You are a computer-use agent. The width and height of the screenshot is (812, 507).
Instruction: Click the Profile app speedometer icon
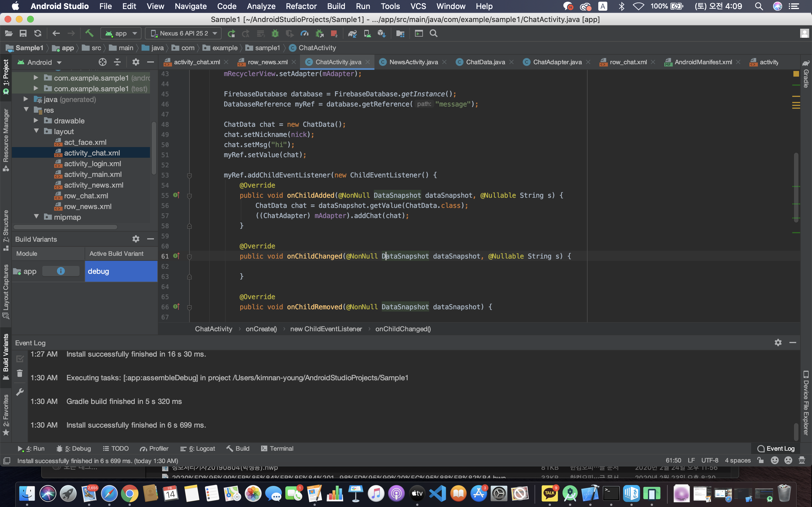coord(304,33)
